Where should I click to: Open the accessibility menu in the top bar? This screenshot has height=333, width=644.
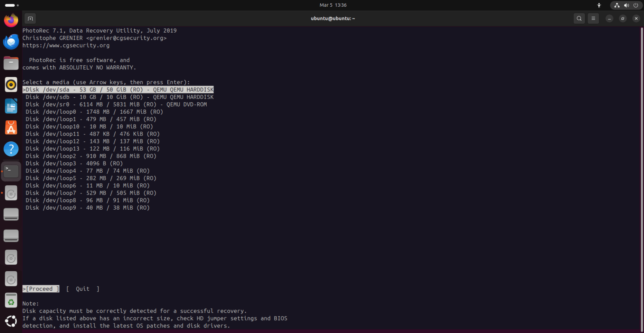point(599,5)
